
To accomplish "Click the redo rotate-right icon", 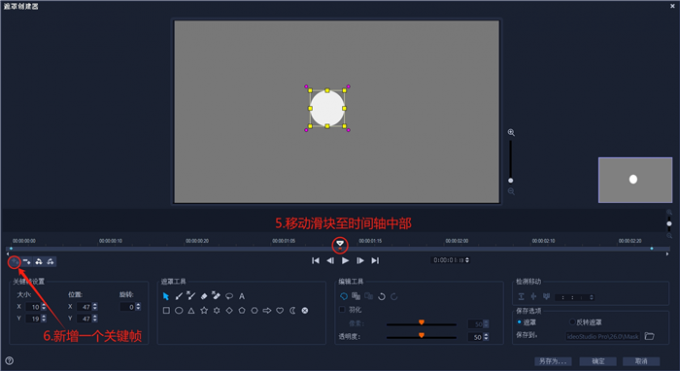I will (x=394, y=296).
